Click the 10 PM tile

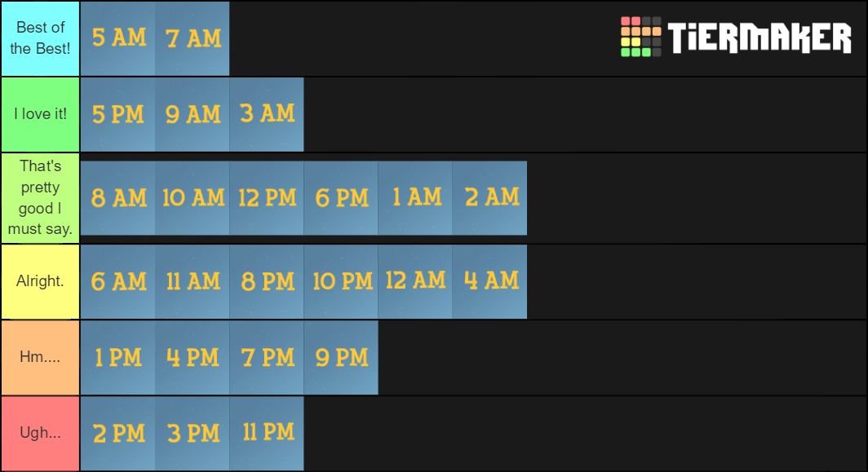[341, 281]
